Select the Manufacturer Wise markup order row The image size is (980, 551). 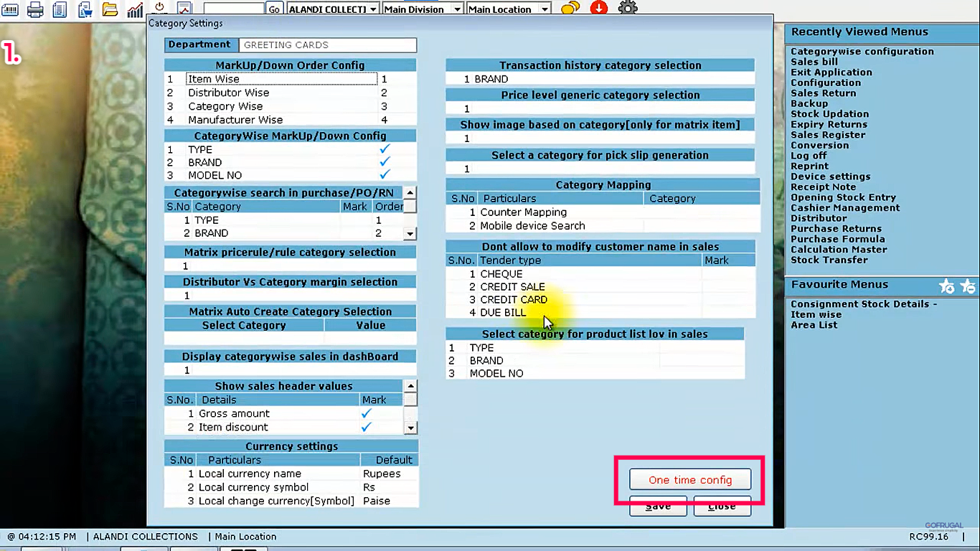pos(290,120)
